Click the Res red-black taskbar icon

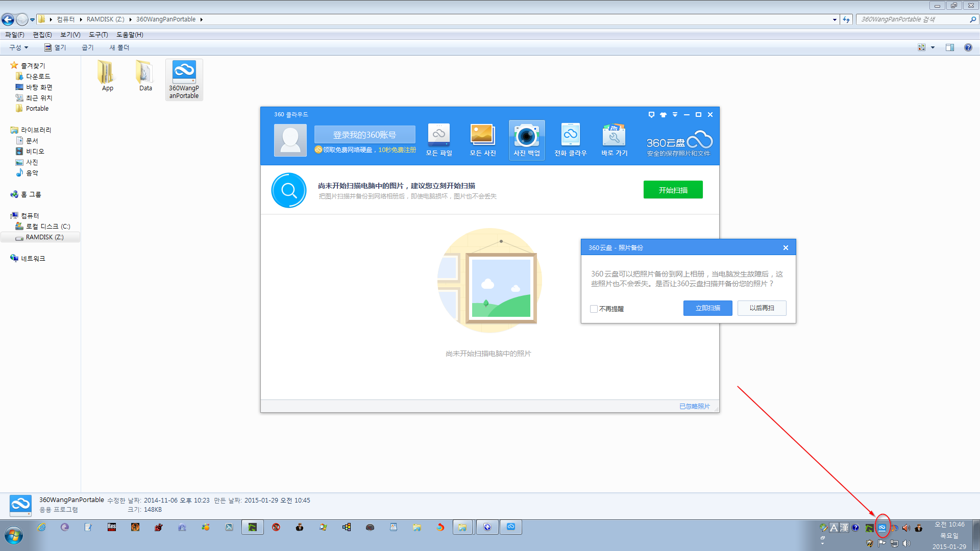tap(112, 527)
